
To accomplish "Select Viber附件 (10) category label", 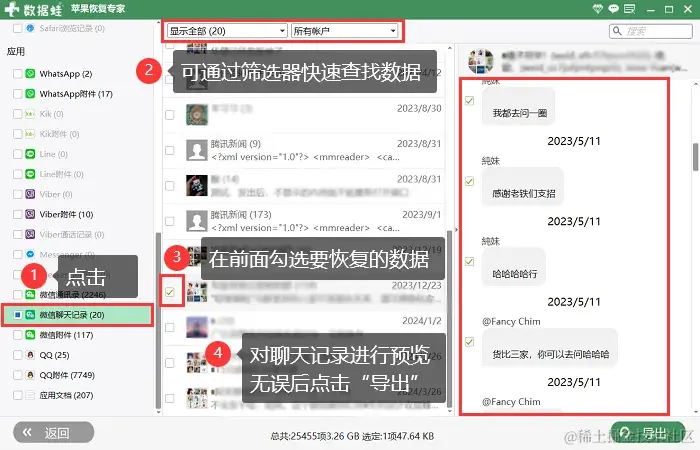I will 66,214.
